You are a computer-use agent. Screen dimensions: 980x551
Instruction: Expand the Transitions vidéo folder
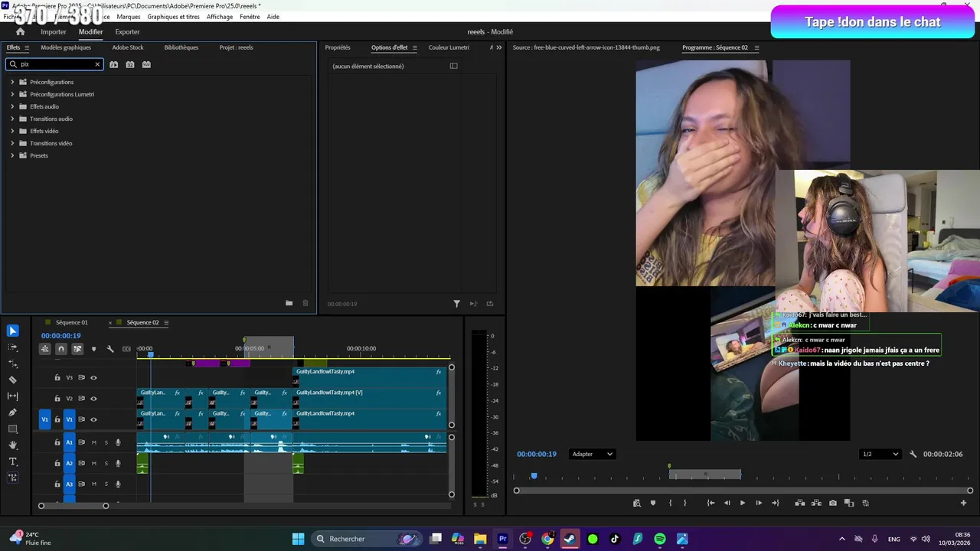12,143
